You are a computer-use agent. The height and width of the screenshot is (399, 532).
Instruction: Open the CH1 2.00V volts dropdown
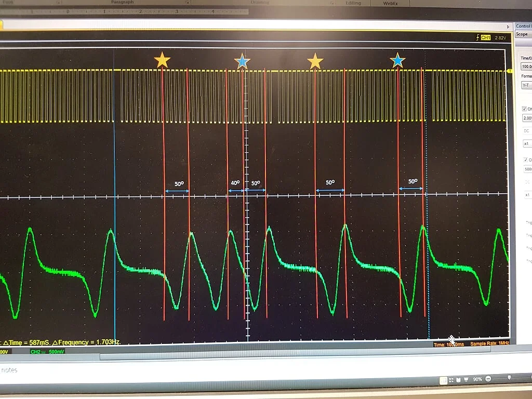tap(527, 118)
